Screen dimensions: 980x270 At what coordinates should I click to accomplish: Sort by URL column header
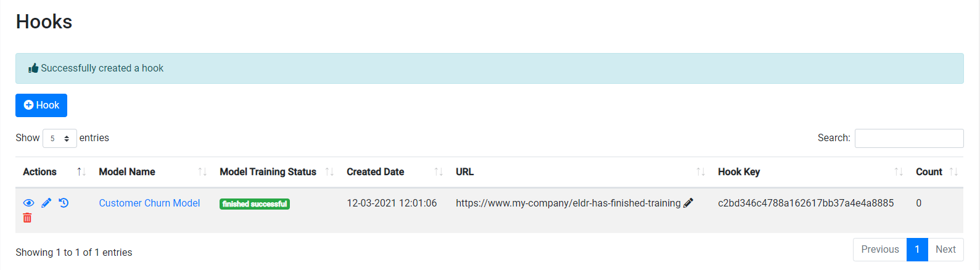click(x=701, y=172)
